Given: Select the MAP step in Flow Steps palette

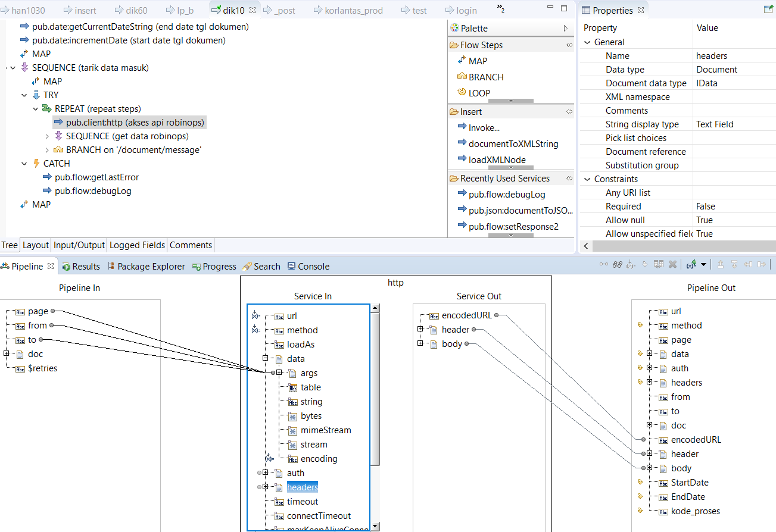Looking at the screenshot, I should pos(477,61).
